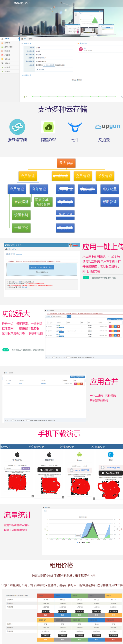Click the download password input field

tap(13, 468)
